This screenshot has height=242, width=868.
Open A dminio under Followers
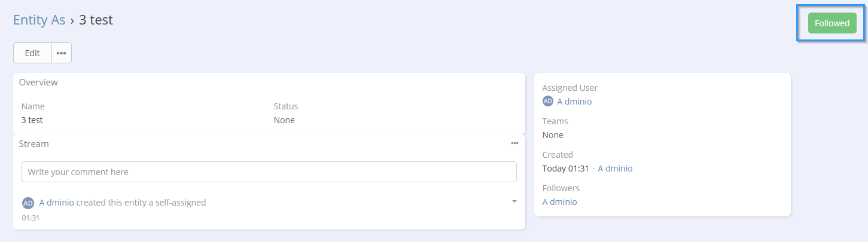(560, 202)
